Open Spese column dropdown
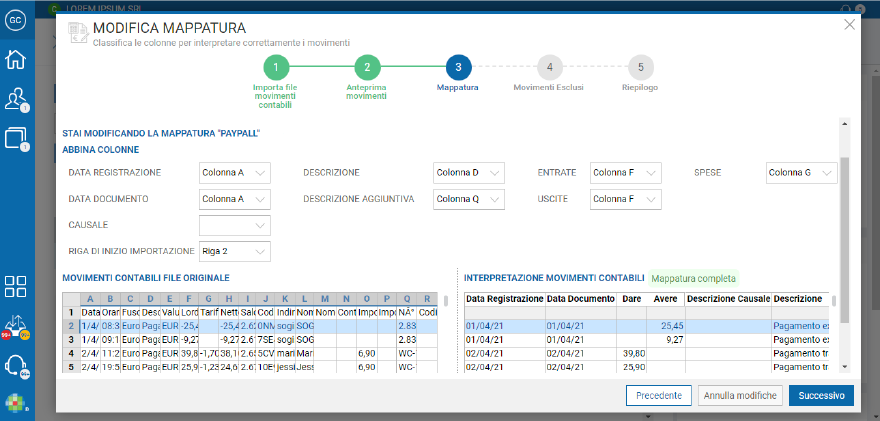 801,173
